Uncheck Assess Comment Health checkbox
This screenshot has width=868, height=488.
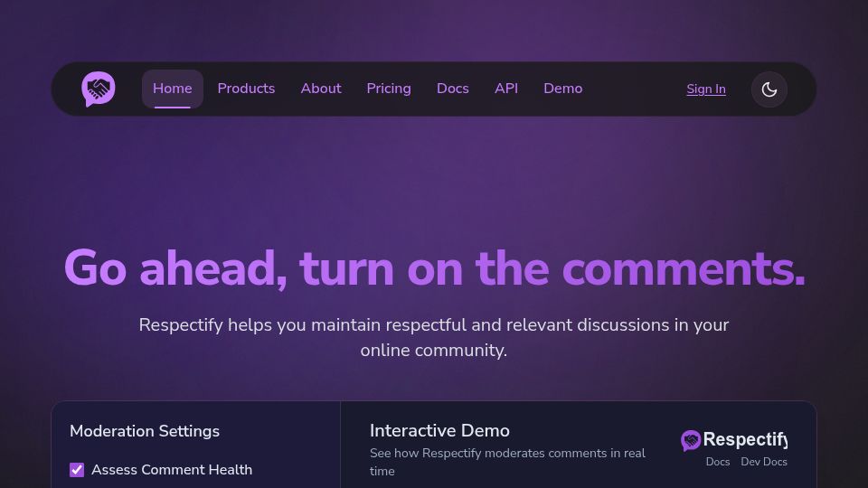click(x=77, y=470)
